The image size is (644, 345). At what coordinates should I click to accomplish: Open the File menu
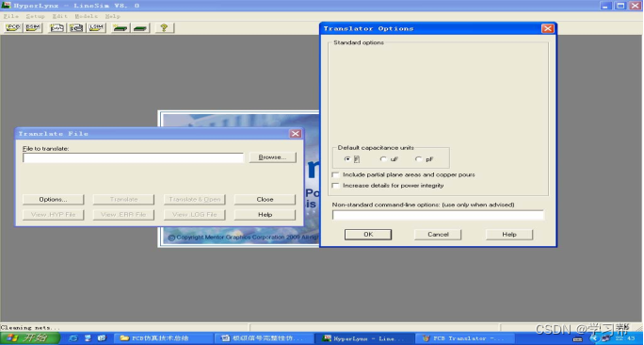coord(10,16)
